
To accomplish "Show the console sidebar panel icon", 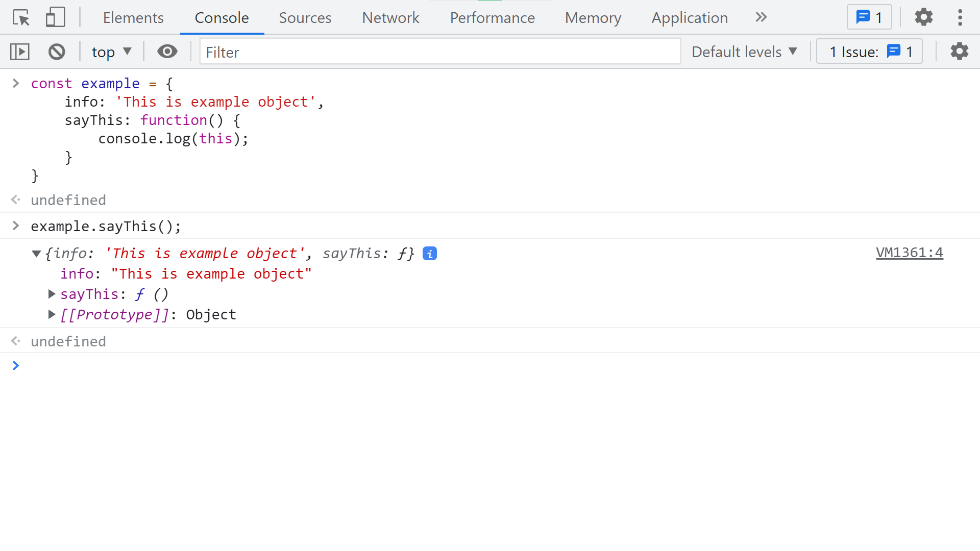I will [20, 52].
